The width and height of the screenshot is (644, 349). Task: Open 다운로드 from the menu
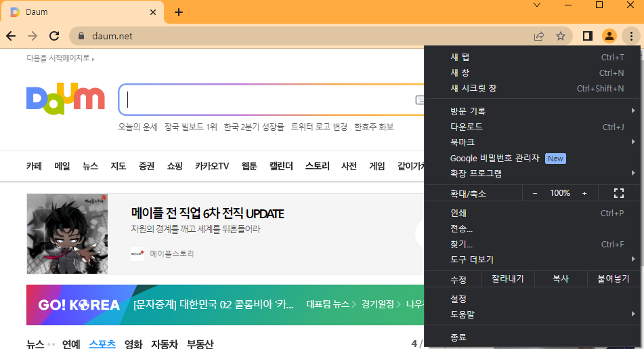pyautogui.click(x=532, y=127)
